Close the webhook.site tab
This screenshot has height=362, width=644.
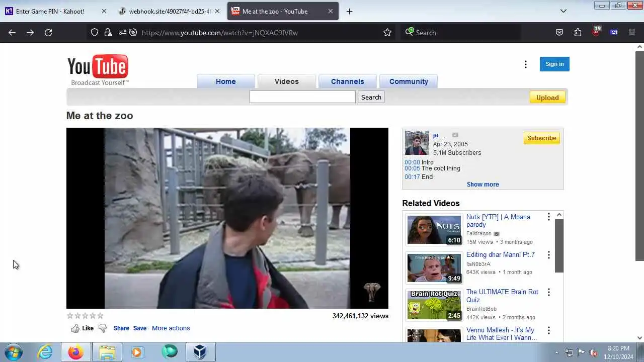[x=217, y=11]
